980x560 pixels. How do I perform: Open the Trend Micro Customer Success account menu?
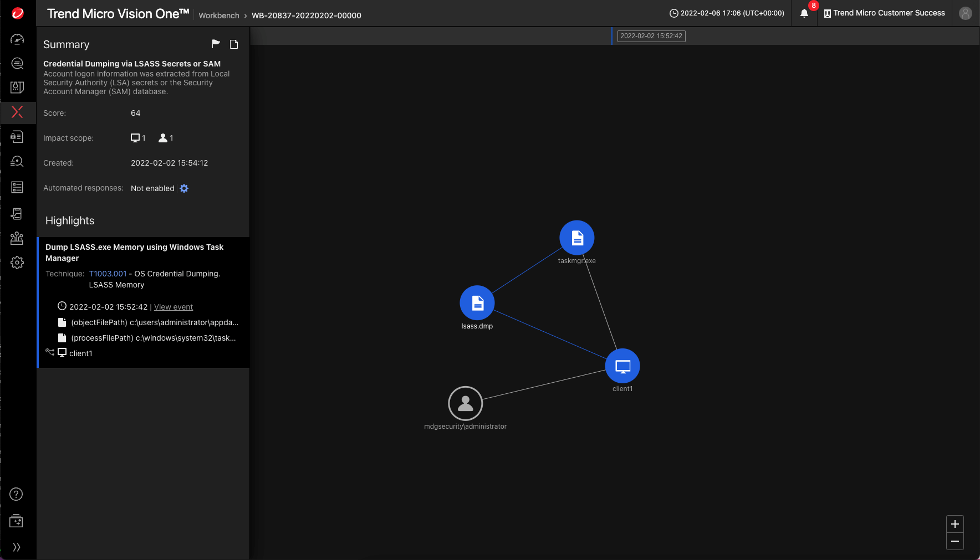884,13
